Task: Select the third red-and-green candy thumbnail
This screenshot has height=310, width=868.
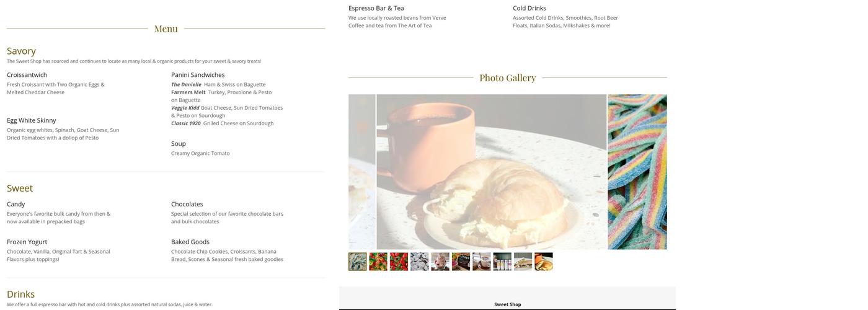Action: [x=399, y=262]
